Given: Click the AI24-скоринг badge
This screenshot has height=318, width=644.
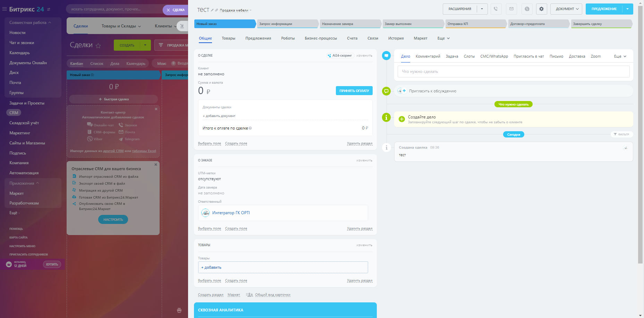Looking at the screenshot, I should (340, 56).
